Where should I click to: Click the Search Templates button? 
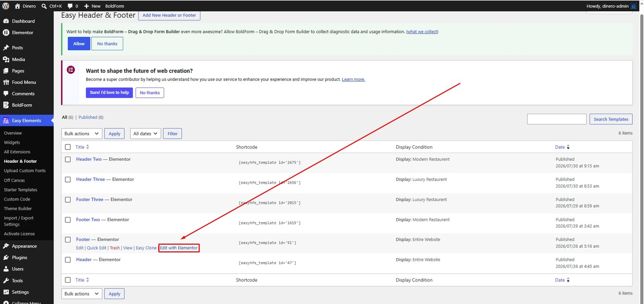pyautogui.click(x=611, y=119)
